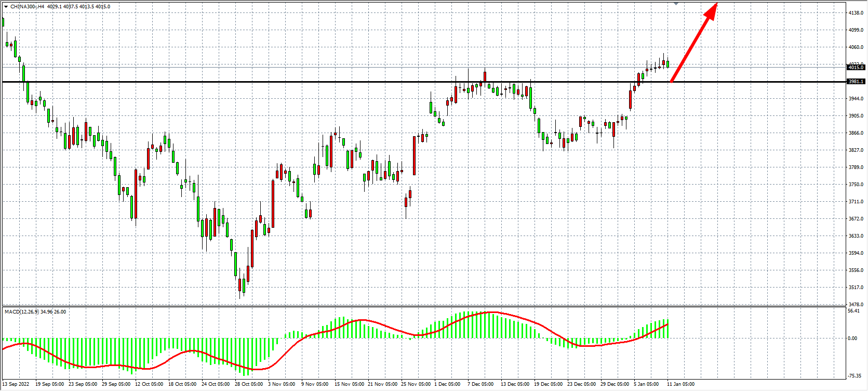The image size is (868, 391).
Task: Select the black horizontal resistance line
Action: coord(312,82)
